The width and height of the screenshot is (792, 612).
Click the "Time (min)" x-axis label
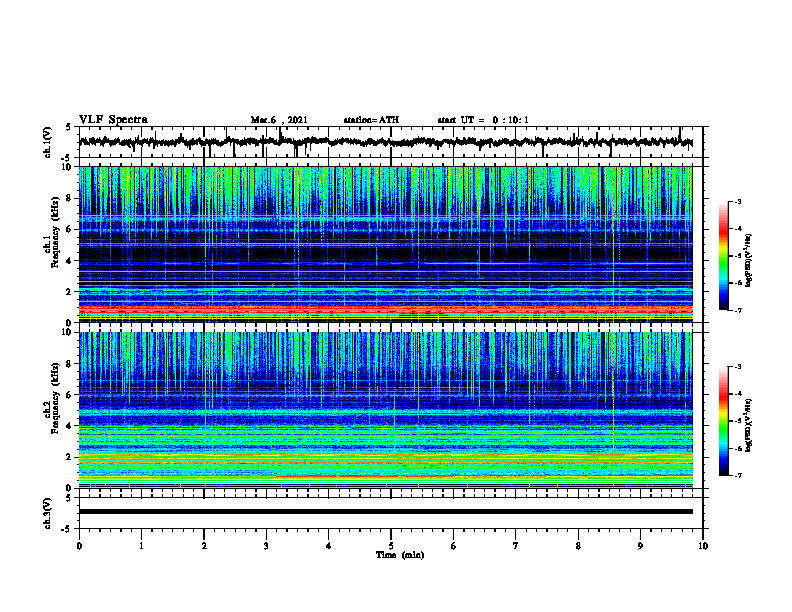tap(400, 555)
